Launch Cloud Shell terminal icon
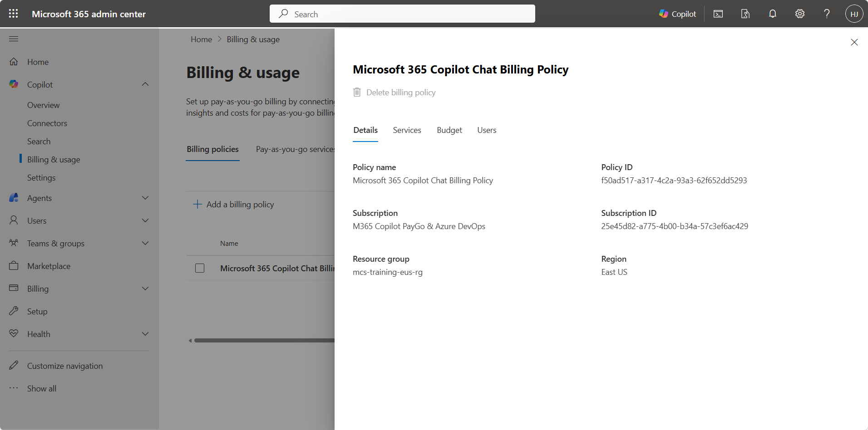The height and width of the screenshot is (430, 868). [718, 14]
